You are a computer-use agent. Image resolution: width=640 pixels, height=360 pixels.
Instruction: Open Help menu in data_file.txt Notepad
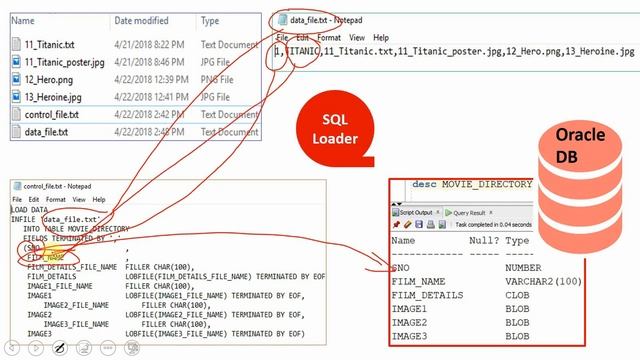(x=381, y=38)
